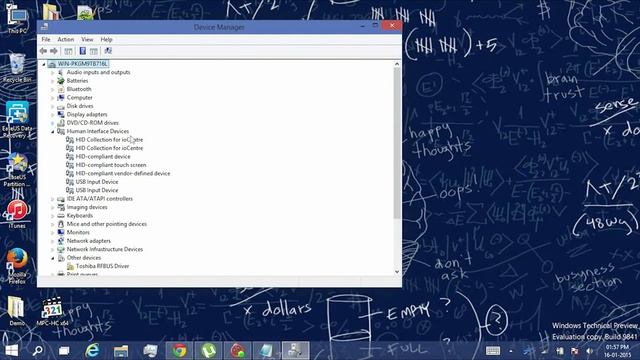Select the Imaging devices category label
This screenshot has width=640, height=360.
click(x=87, y=207)
